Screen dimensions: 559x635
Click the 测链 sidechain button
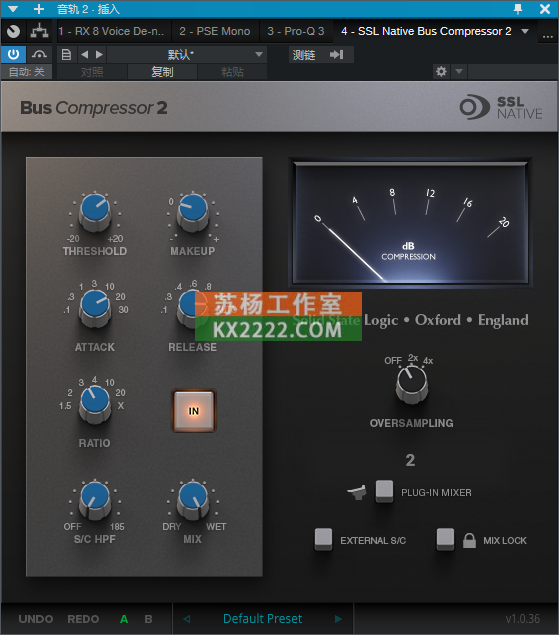[x=304, y=55]
